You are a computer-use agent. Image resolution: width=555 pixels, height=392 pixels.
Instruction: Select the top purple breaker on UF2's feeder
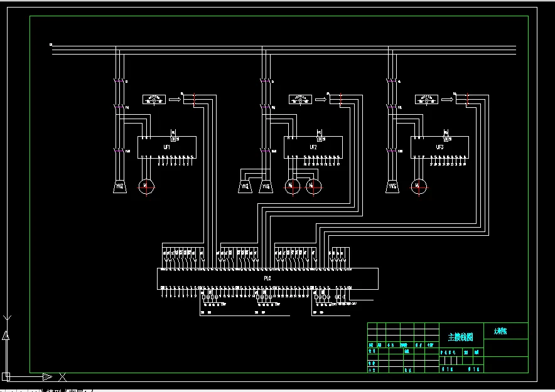tap(266, 81)
